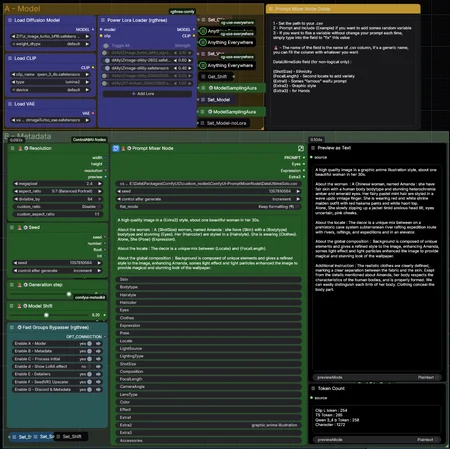The image size is (450, 449).
Task: Click the arrow icon for Enable E - Detailers
Action: [98, 374]
